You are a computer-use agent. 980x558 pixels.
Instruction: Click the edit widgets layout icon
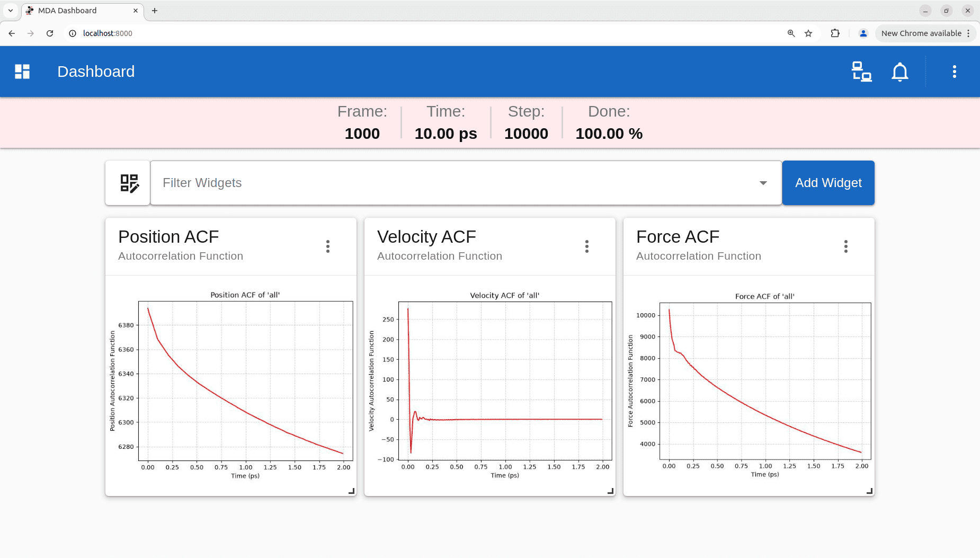(x=128, y=183)
